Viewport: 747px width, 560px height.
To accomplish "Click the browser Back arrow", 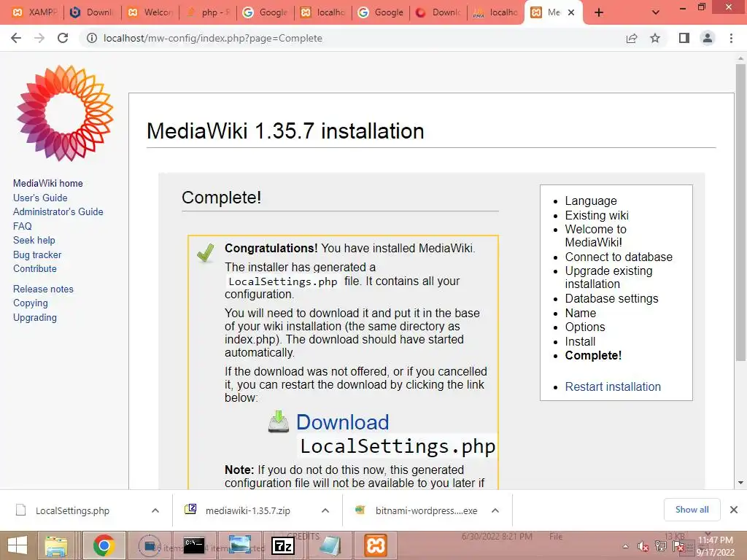I will click(16, 38).
